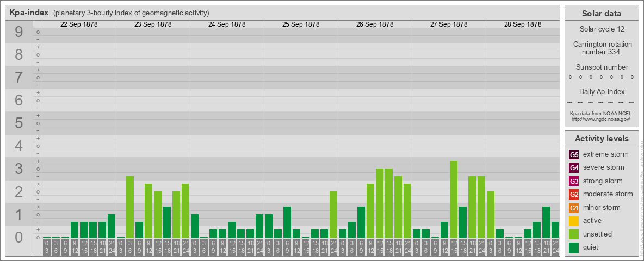This screenshot has width=644, height=261.
Task: Click the Kpa-index title text
Action: pyautogui.click(x=29, y=13)
